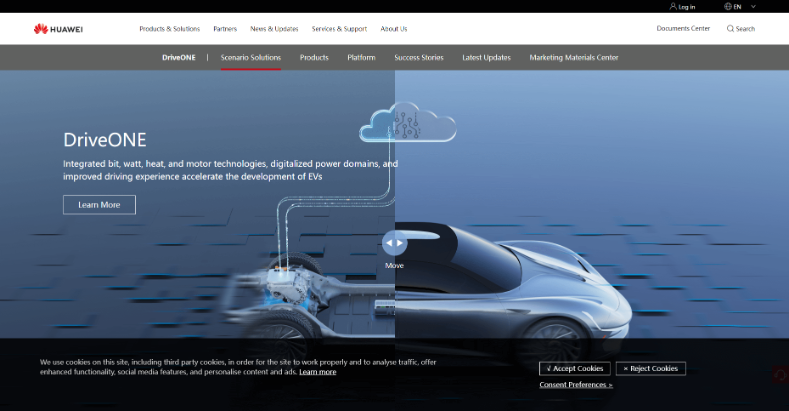Expand the EN language dropdown arrow
Viewport: 789px width, 411px height.
click(753, 7)
